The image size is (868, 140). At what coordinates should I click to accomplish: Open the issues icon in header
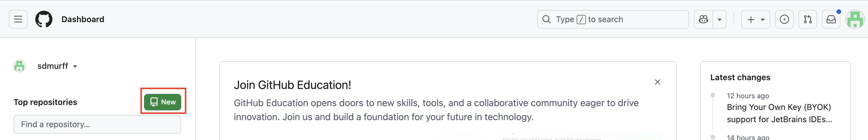pyautogui.click(x=784, y=20)
